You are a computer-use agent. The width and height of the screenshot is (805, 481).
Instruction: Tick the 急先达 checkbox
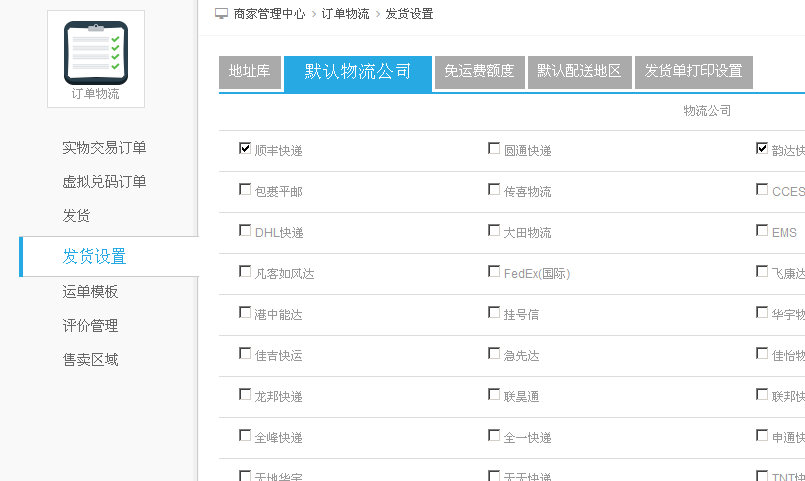tap(494, 354)
